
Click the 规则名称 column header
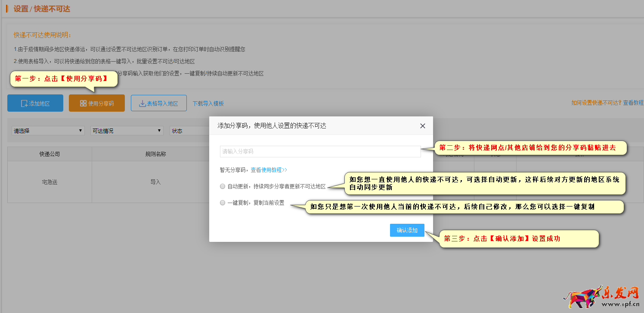(155, 154)
